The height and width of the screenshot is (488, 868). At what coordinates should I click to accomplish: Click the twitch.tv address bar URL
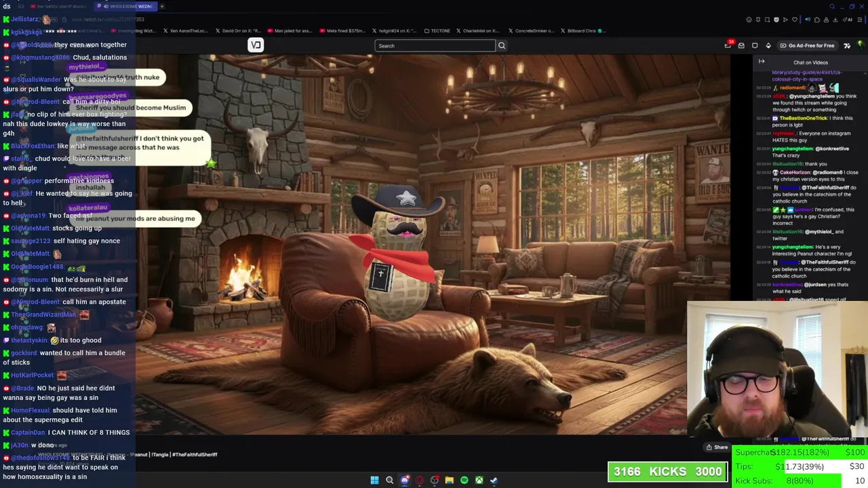tap(108, 20)
